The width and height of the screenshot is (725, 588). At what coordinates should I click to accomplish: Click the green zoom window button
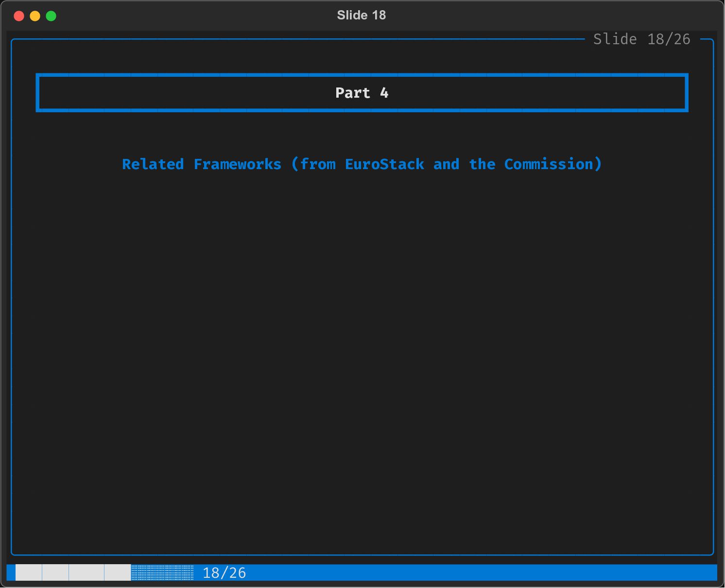51,16
